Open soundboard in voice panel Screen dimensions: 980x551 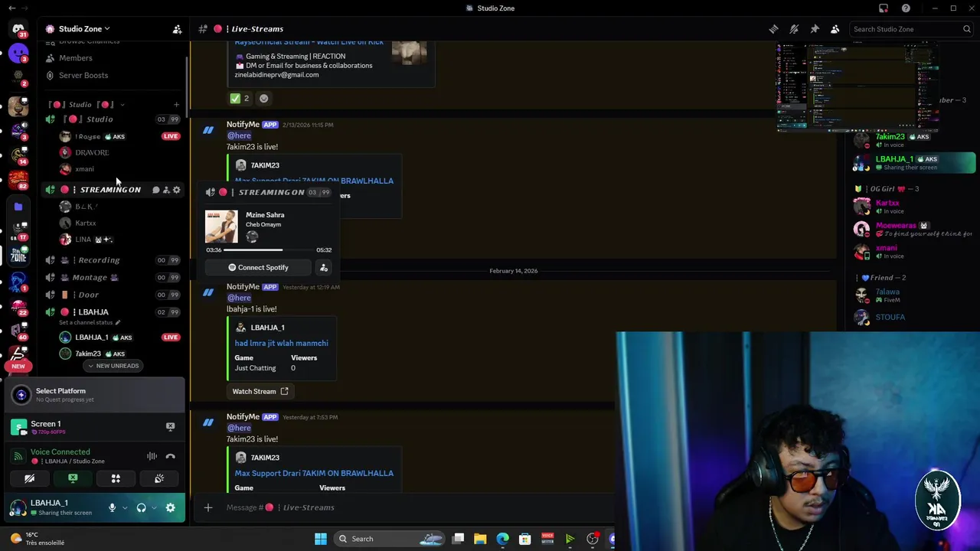click(x=159, y=478)
